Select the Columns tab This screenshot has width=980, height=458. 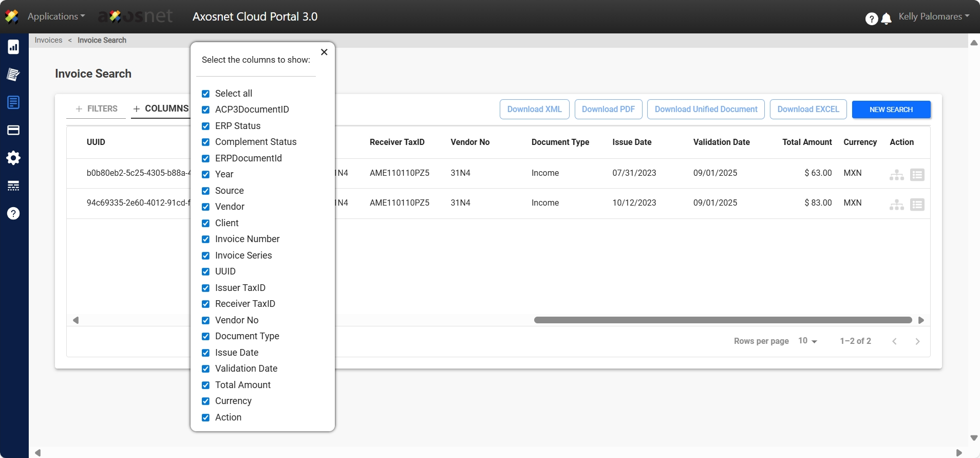[161, 109]
